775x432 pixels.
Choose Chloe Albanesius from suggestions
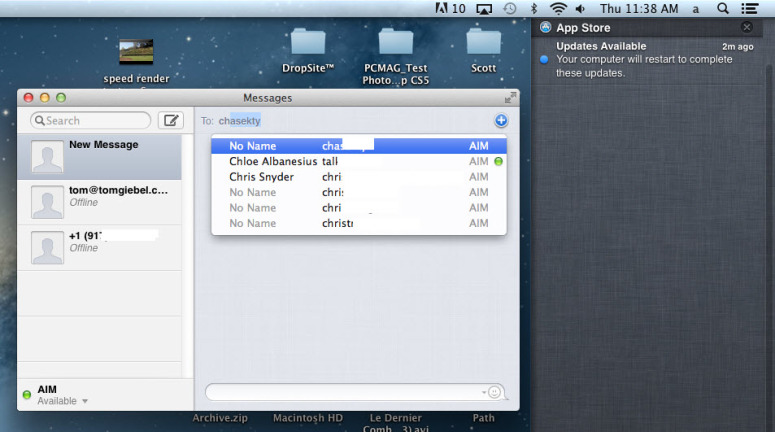click(x=359, y=161)
